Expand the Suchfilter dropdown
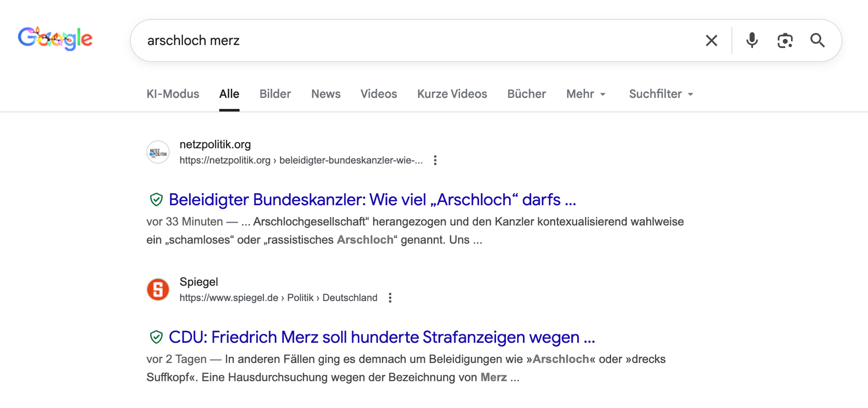Image resolution: width=868 pixels, height=408 pixels. (x=661, y=94)
